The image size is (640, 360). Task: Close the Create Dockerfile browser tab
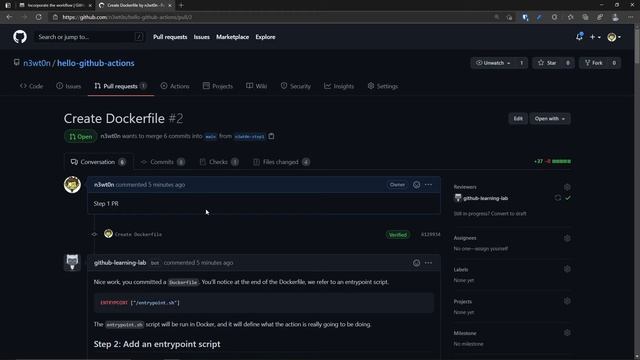tap(170, 5)
